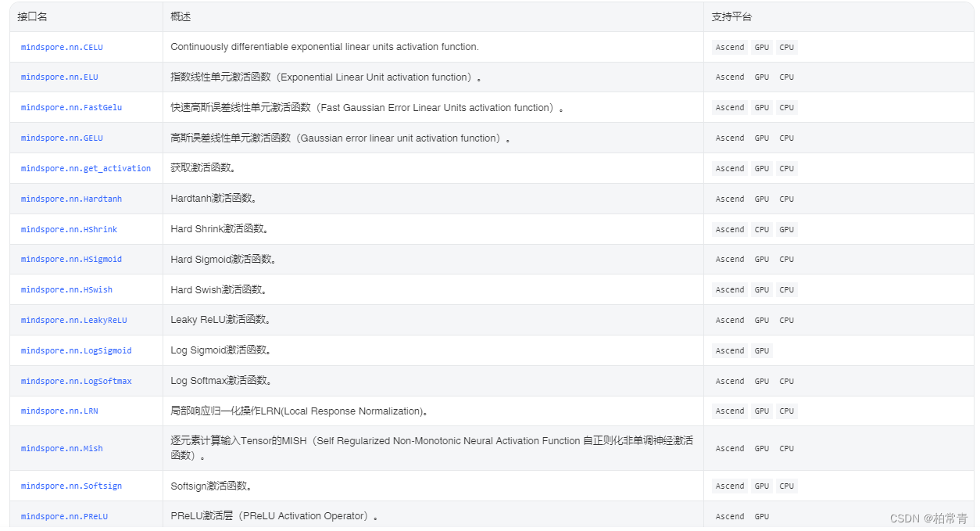Open the mindspore.nn.LogSigmoid link
Screen dimensions: 980x531
76,351
